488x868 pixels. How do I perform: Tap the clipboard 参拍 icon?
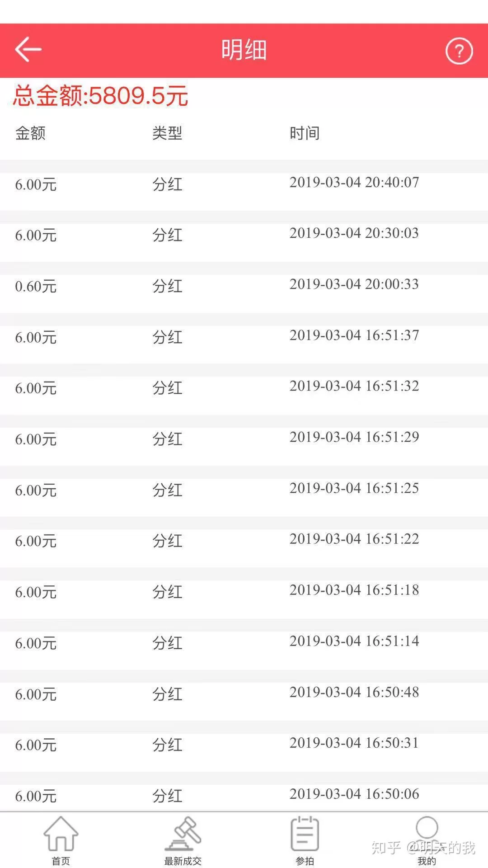point(305,833)
